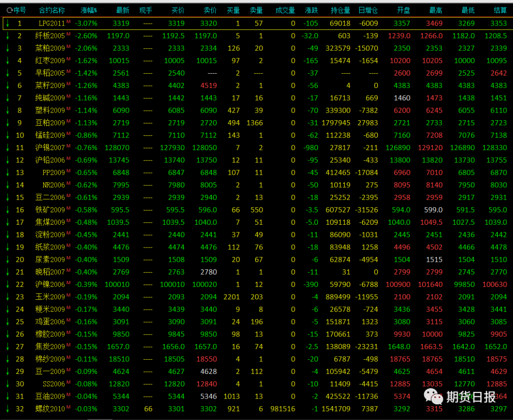The image size is (513, 420).
Task: Select contract 豆二2006
Action: (x=50, y=197)
